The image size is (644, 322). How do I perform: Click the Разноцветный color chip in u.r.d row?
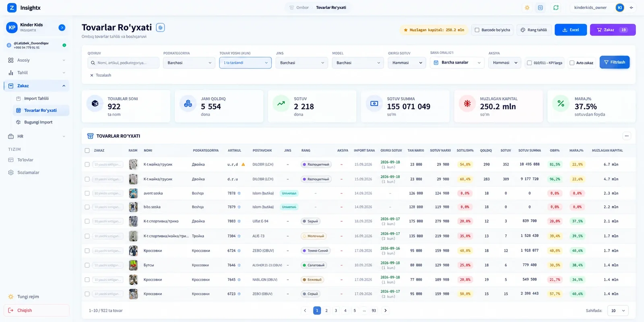click(316, 165)
